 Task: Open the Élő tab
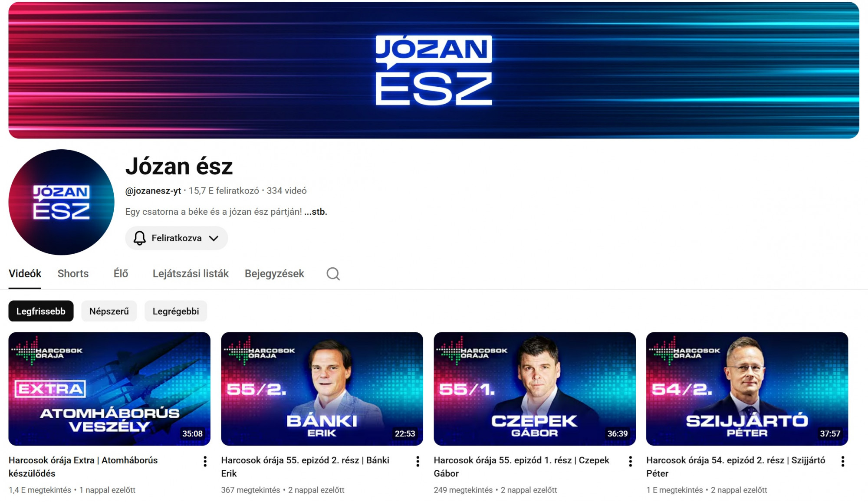pos(121,274)
